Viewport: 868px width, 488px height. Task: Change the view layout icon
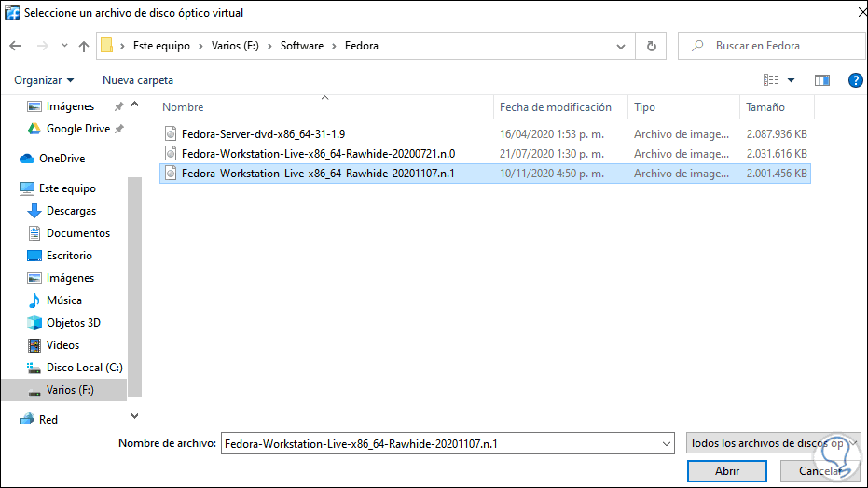click(770, 80)
